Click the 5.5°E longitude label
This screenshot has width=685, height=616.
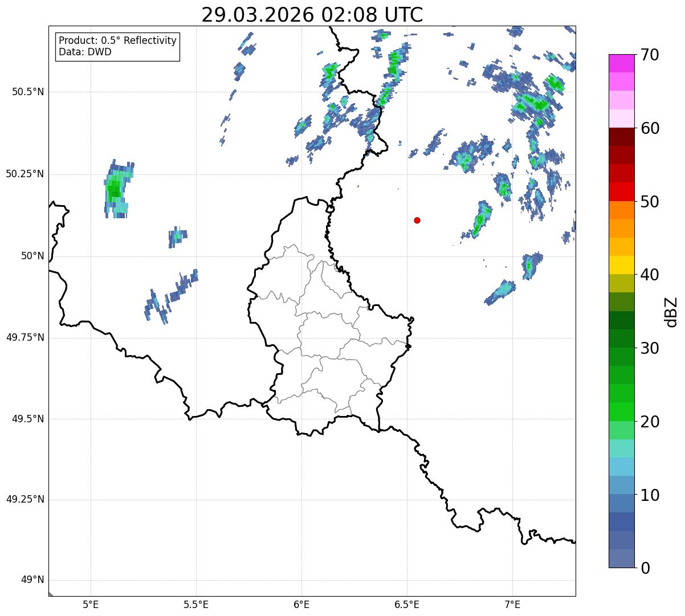pyautogui.click(x=196, y=605)
